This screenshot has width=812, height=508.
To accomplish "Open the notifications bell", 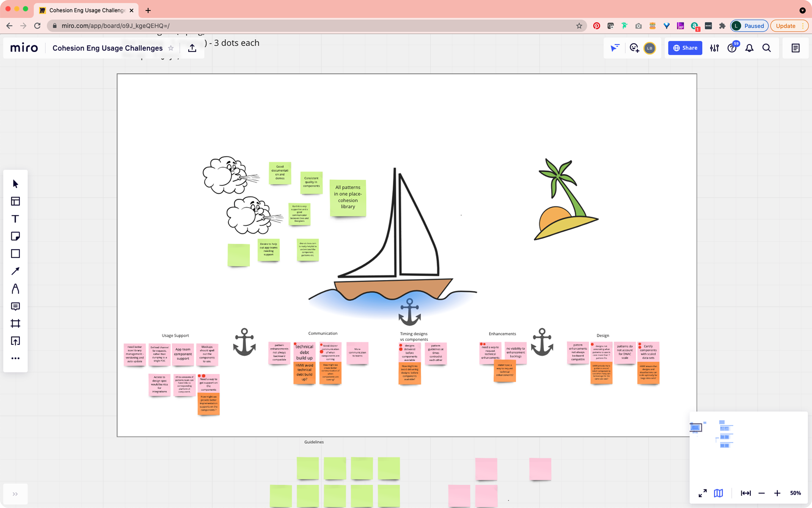I will click(749, 48).
